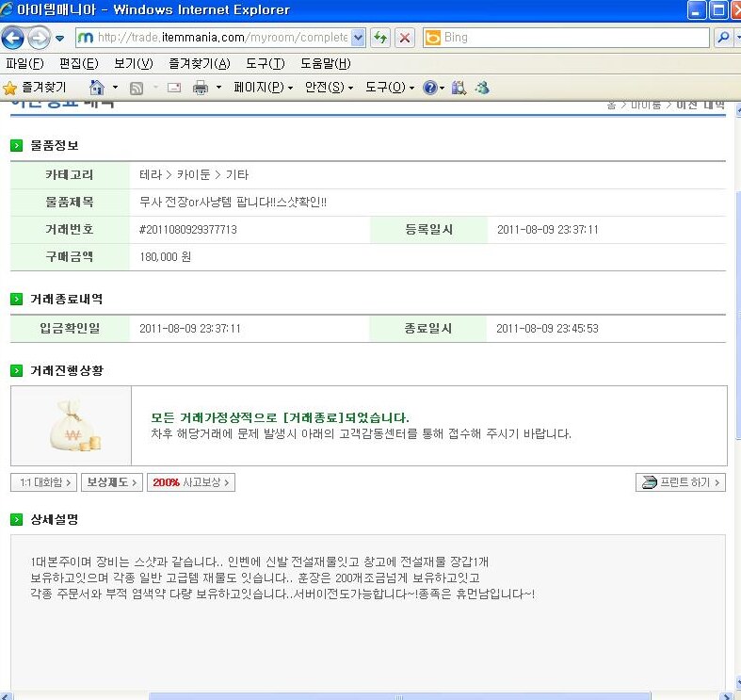
Task: Click the Read Mail envelope icon
Action: pyautogui.click(x=173, y=88)
